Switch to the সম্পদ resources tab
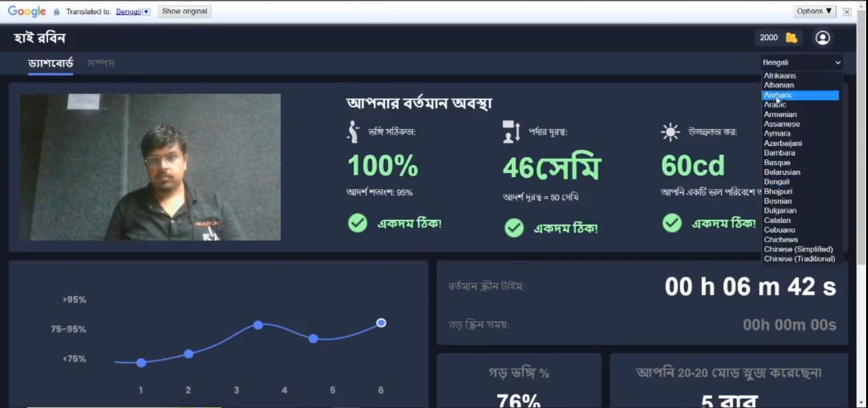Viewport: 868px width, 408px height. pos(101,63)
